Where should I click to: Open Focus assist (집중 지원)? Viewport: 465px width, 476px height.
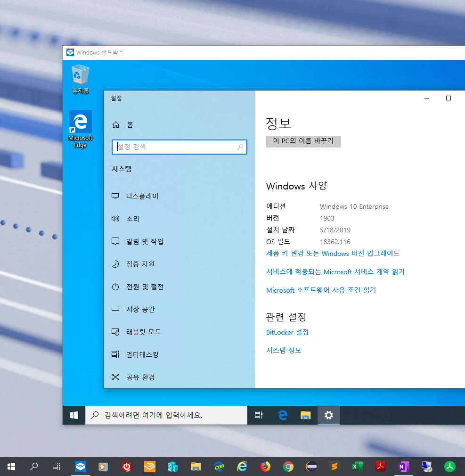coord(133,264)
